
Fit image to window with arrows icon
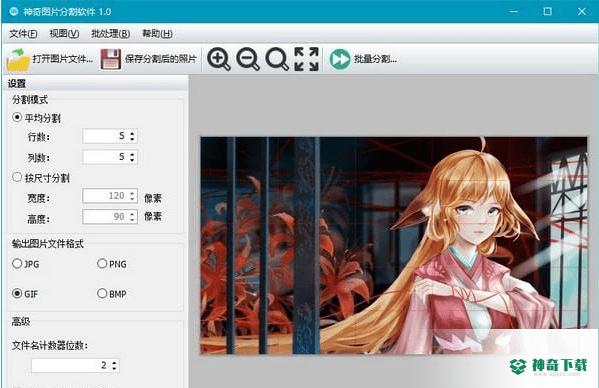point(306,59)
